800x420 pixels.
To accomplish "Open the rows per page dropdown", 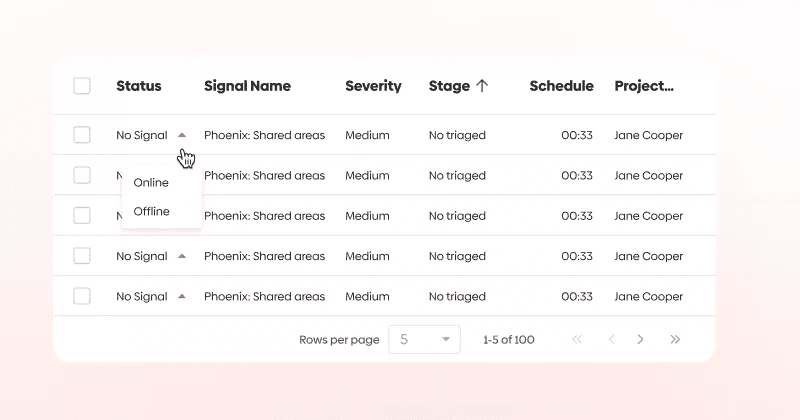I will click(x=424, y=339).
